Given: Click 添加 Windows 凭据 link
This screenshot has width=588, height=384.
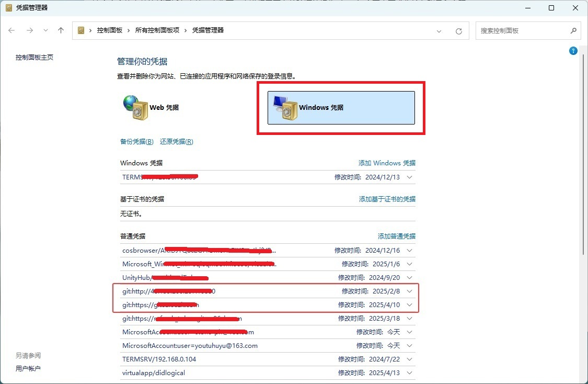Looking at the screenshot, I should tap(387, 163).
